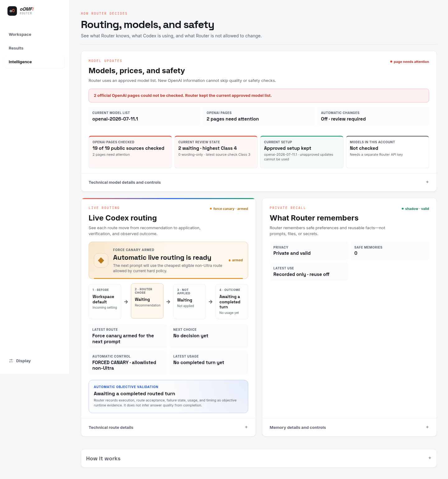
Task: Click the red OpenAI pages warning banner
Action: click(259, 96)
